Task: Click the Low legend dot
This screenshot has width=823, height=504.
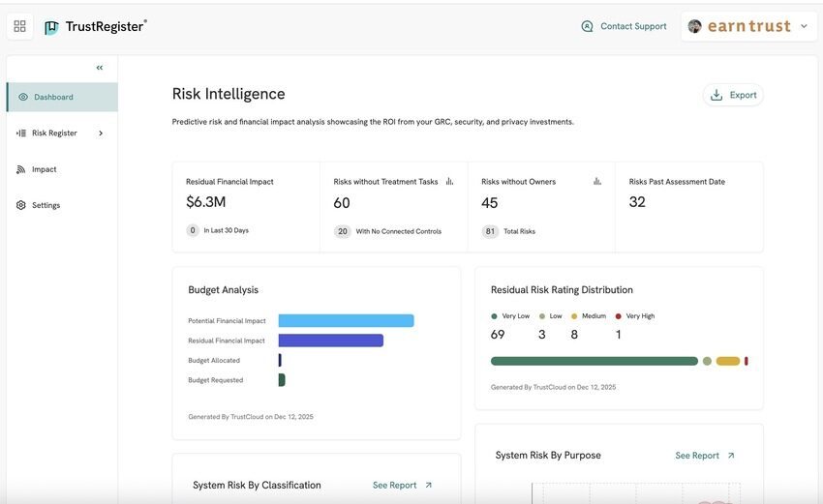Action: click(541, 316)
